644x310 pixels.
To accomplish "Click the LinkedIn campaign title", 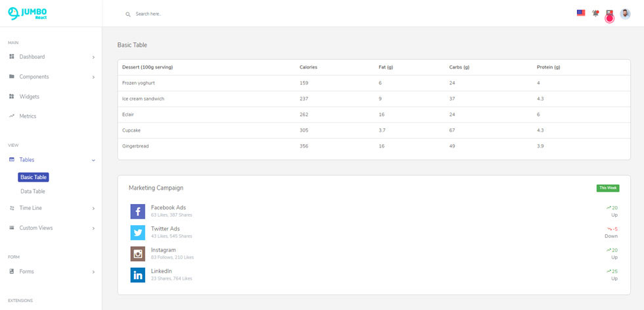I will [x=162, y=271].
